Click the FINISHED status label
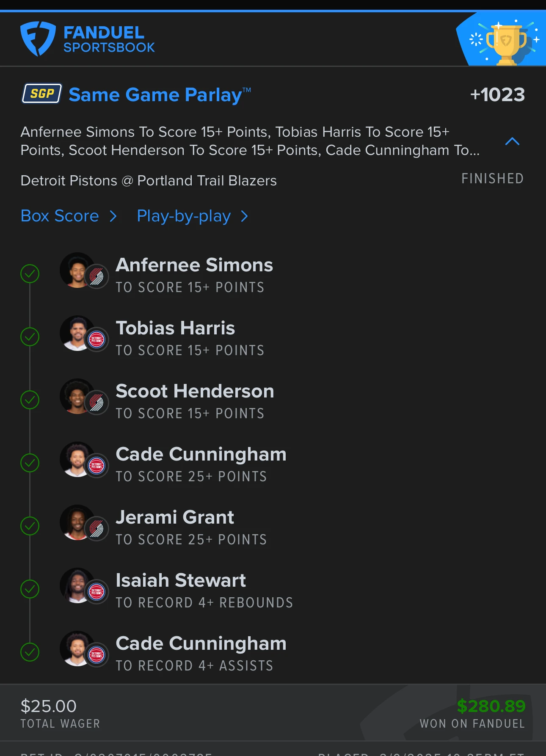Screen dimensions: 546x756 (493, 179)
